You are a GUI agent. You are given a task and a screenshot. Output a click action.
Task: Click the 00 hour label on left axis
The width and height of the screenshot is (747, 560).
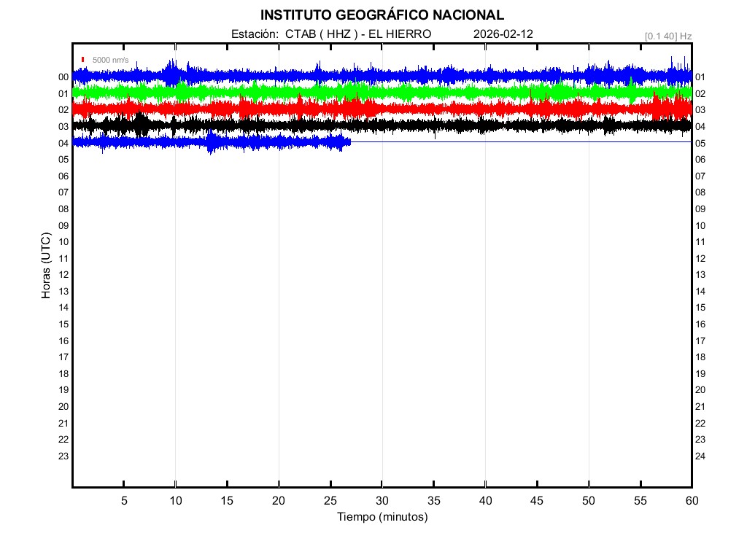(x=63, y=77)
